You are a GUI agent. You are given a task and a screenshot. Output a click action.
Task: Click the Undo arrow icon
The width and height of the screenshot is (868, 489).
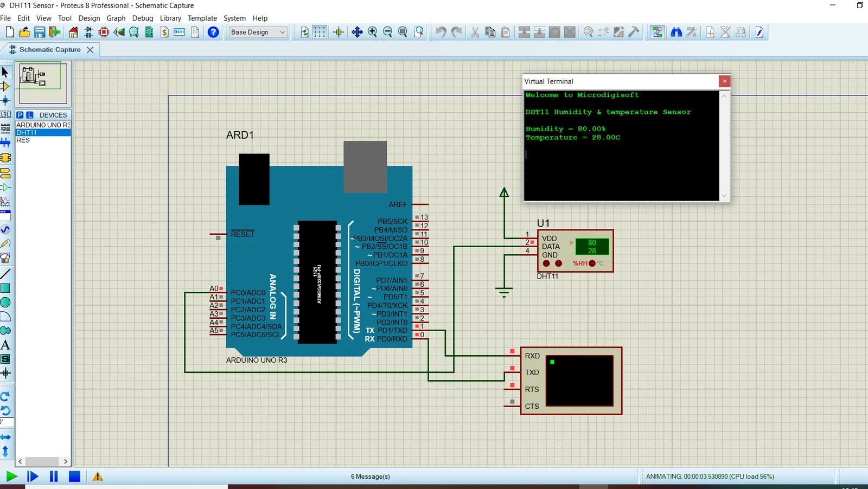click(x=441, y=32)
